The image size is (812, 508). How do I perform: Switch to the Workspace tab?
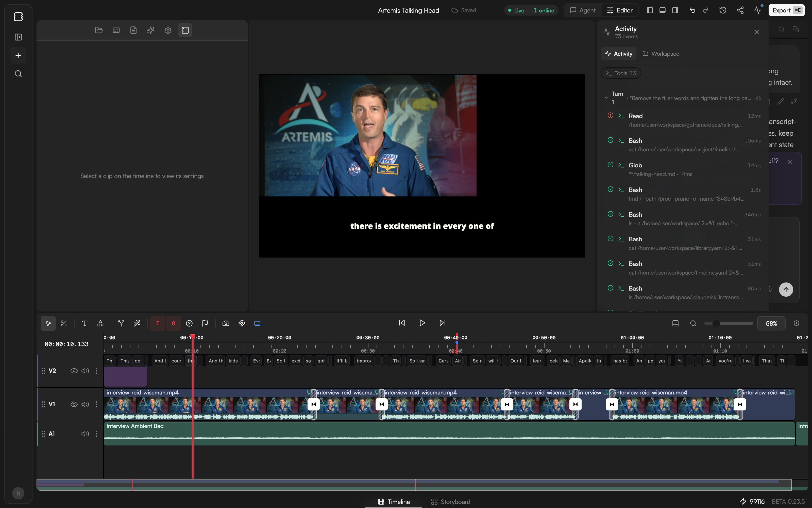click(661, 54)
